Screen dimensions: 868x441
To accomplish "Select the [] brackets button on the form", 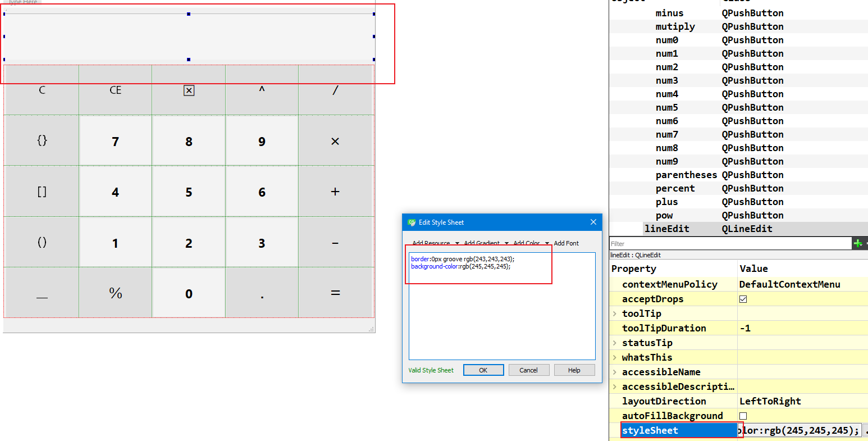I will click(42, 192).
